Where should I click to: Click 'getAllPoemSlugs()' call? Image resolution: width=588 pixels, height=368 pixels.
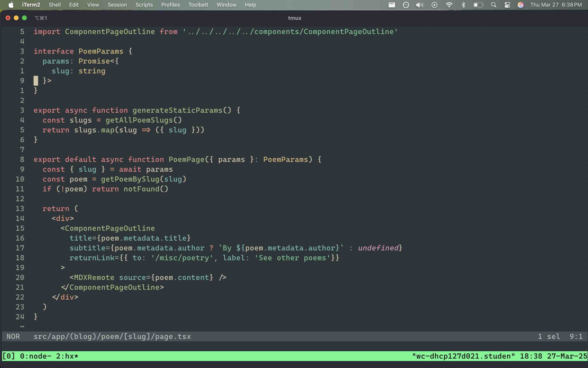(144, 120)
